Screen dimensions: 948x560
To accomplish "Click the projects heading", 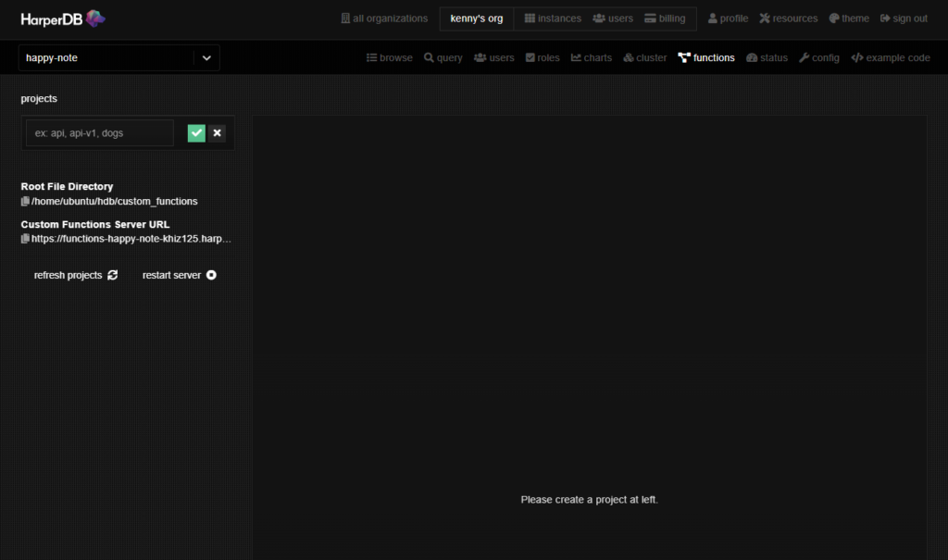I will tap(39, 98).
